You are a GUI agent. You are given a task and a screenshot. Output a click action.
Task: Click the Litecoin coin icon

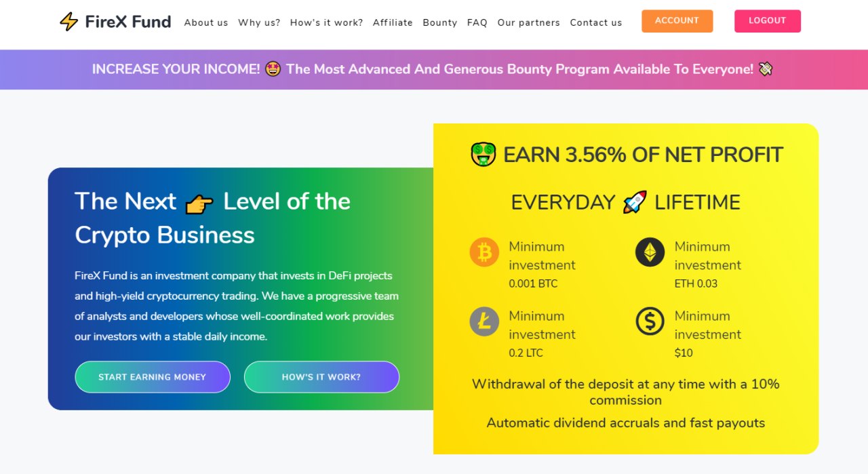coord(484,321)
